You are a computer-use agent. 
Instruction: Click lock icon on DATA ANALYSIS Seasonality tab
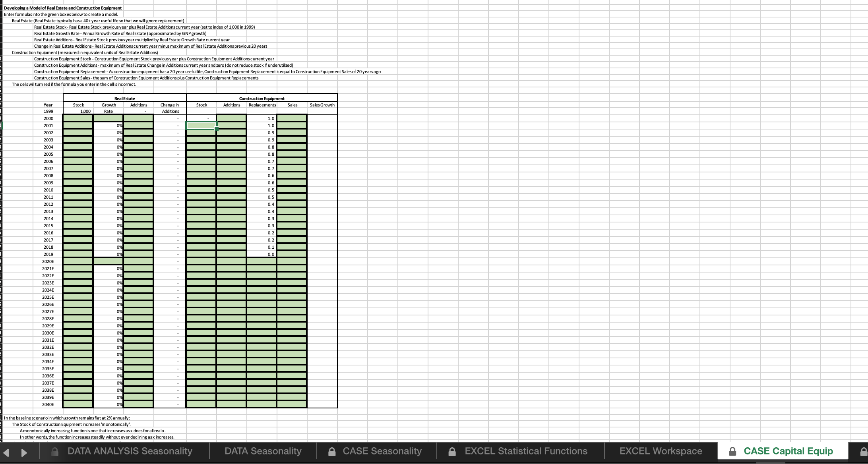[55, 452]
